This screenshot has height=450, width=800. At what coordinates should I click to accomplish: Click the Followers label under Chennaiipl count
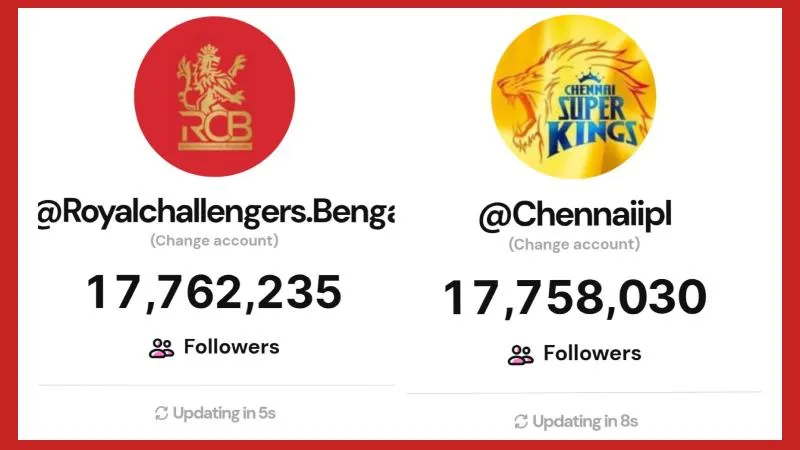592,353
